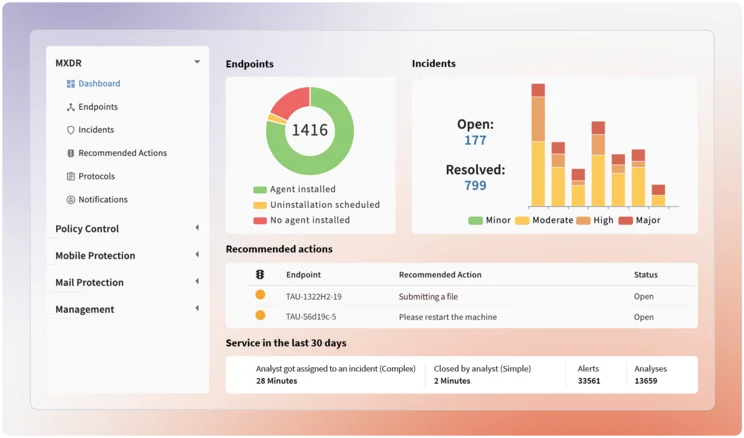Expand the Policy Control section arrow
This screenshot has width=744, height=438.
[x=197, y=228]
